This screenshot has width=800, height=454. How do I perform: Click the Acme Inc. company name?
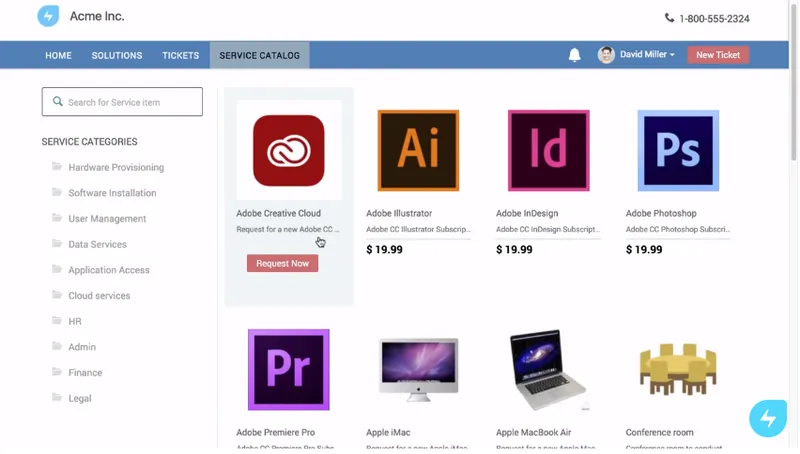pyautogui.click(x=97, y=16)
